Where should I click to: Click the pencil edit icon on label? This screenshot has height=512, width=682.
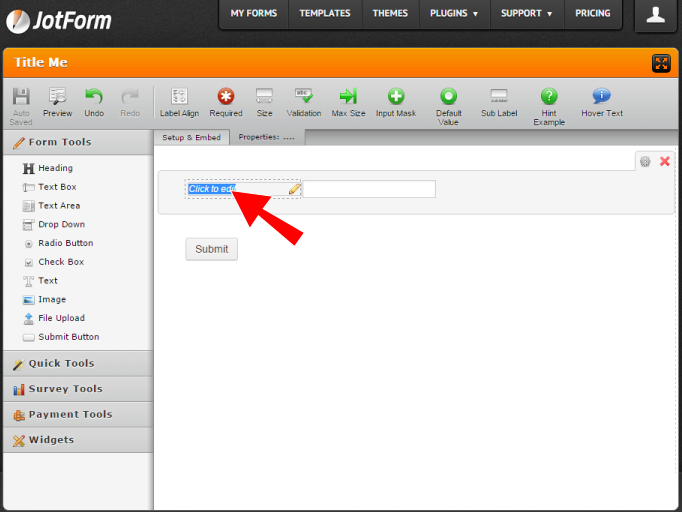coord(294,189)
